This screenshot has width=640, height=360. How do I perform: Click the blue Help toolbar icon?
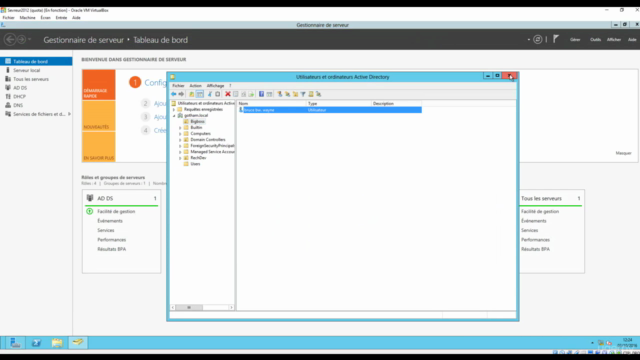coord(261,94)
